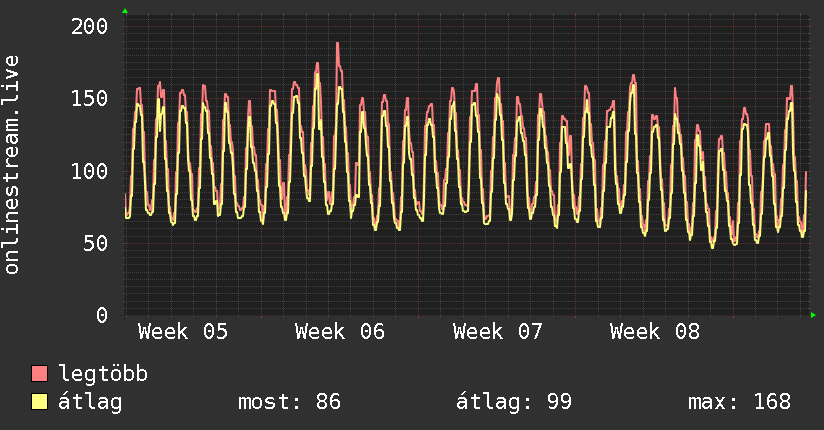
Task: Click the 'max: 168' maximum stat
Action: [x=738, y=402]
